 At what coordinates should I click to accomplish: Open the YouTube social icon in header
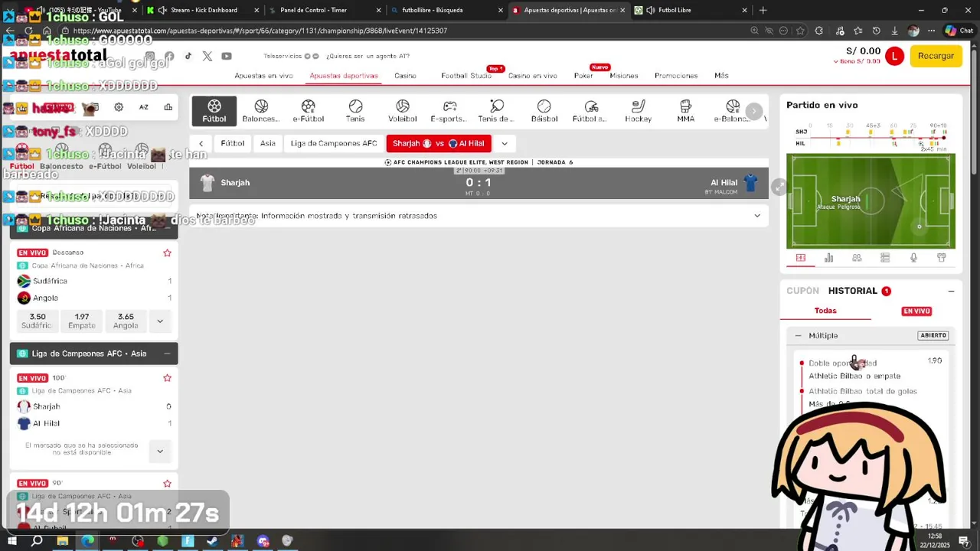pos(227,56)
